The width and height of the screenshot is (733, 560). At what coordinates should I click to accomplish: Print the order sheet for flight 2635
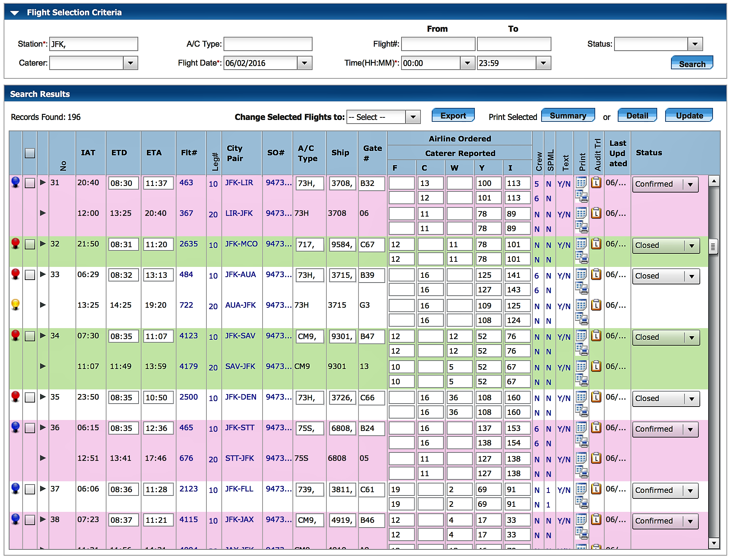click(581, 243)
